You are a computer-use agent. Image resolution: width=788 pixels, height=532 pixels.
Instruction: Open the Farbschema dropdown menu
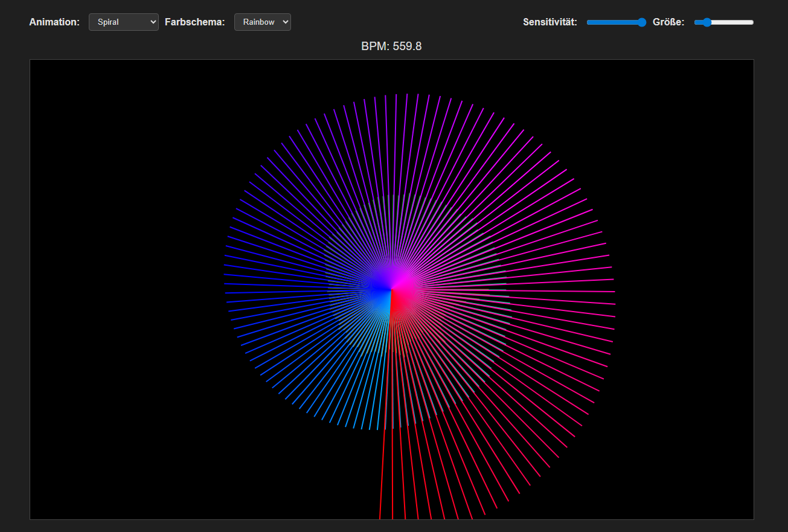(x=262, y=22)
